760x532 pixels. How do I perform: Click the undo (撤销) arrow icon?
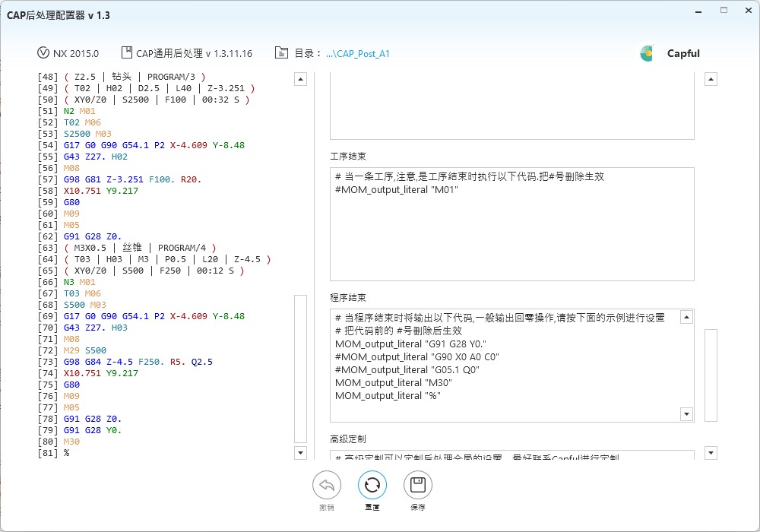click(x=327, y=485)
